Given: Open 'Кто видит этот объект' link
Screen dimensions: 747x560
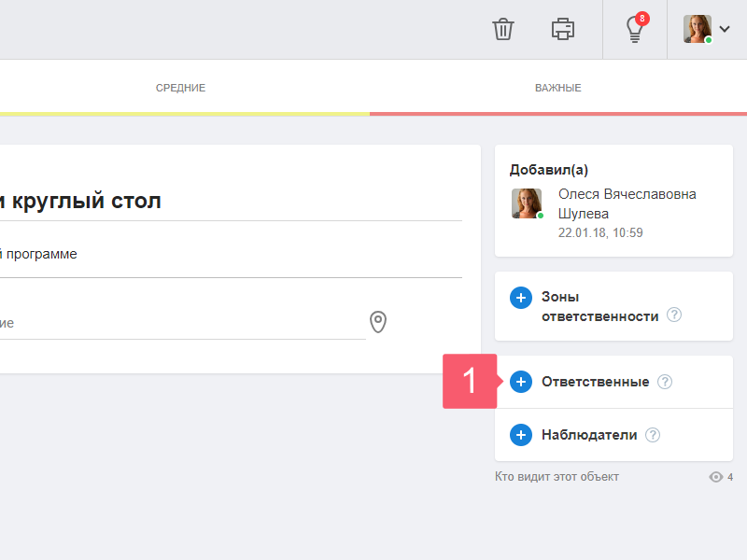Looking at the screenshot, I should coord(557,477).
